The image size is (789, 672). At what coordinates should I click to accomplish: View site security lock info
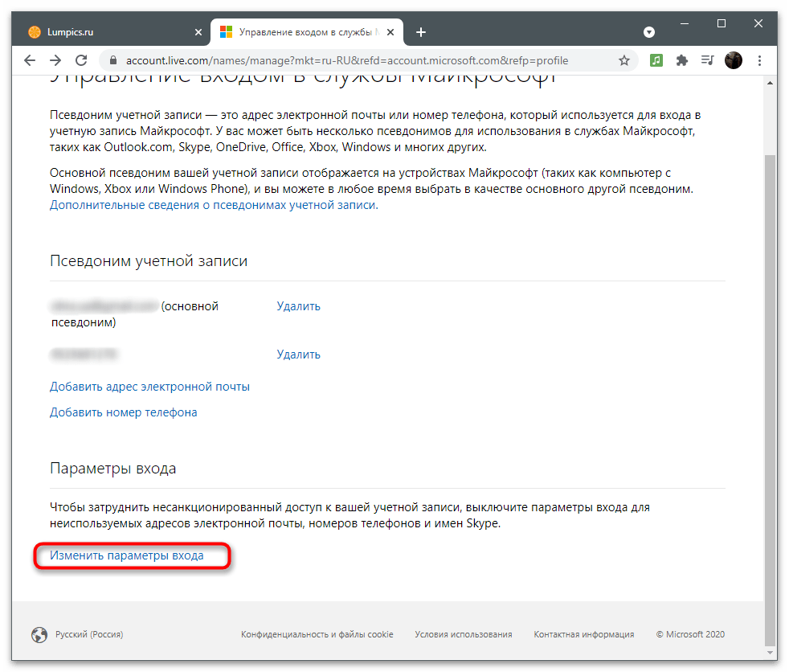tap(113, 60)
